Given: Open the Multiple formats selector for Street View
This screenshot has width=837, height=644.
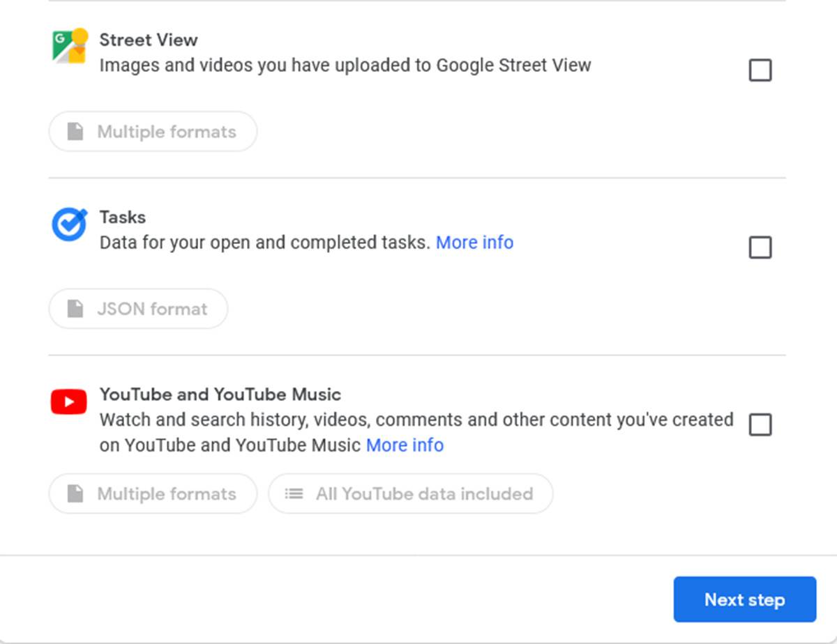Looking at the screenshot, I should 153,131.
